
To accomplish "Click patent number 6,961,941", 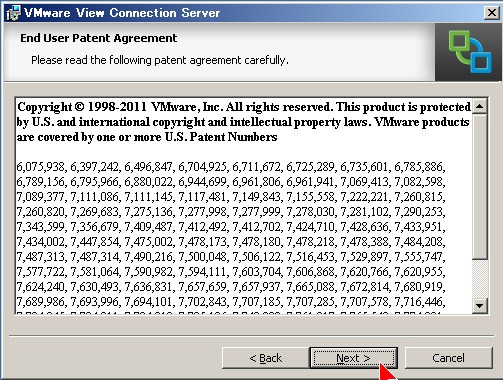I will 312,182.
